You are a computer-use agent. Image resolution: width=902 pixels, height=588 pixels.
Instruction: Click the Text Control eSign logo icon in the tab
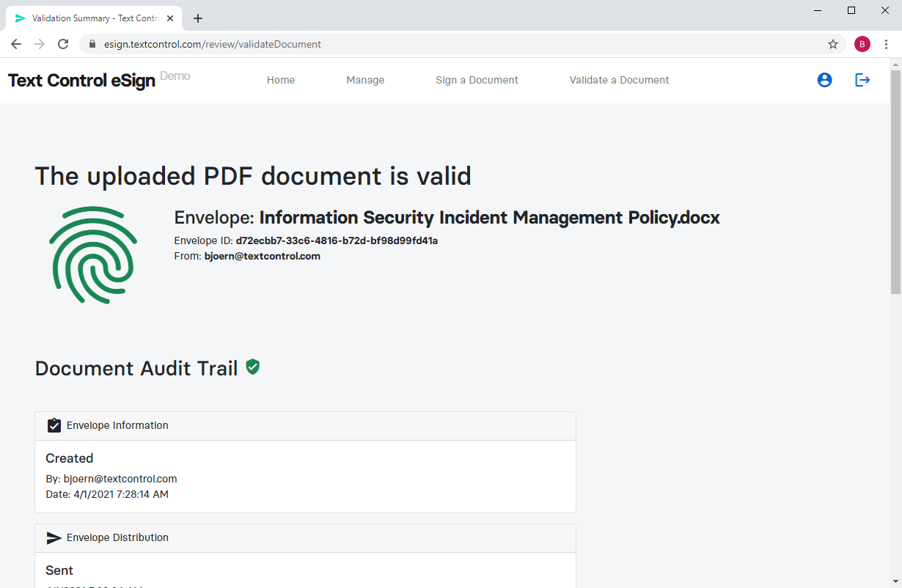20,18
